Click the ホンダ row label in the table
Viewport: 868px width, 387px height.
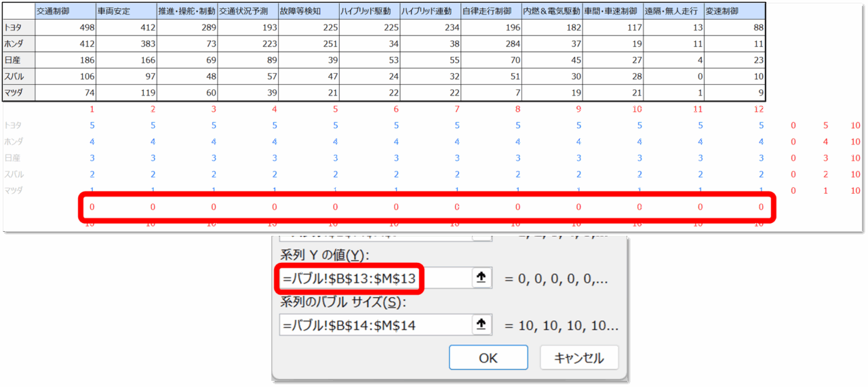18,44
